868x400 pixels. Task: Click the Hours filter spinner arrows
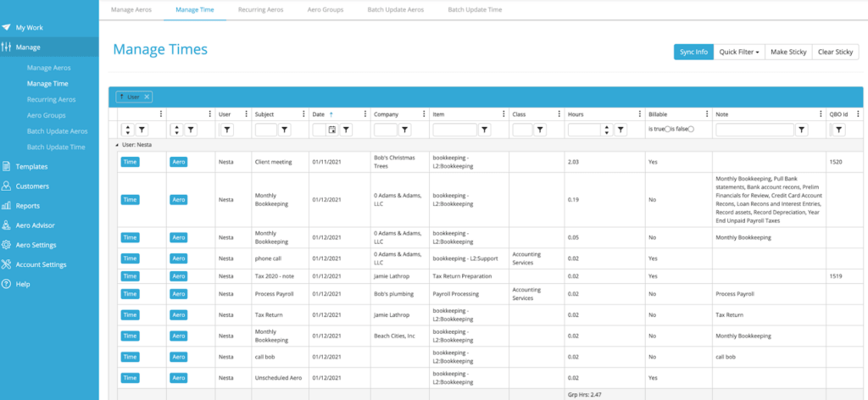pos(607,130)
